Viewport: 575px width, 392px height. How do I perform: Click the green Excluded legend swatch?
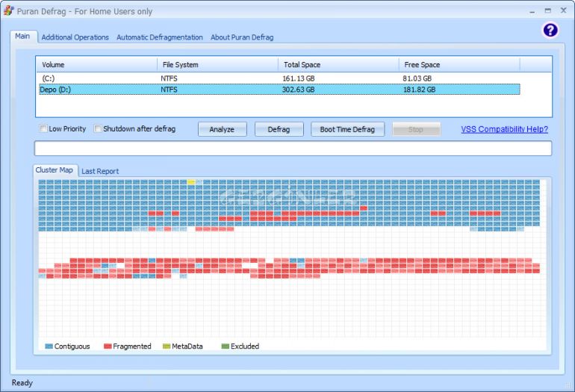tap(225, 346)
